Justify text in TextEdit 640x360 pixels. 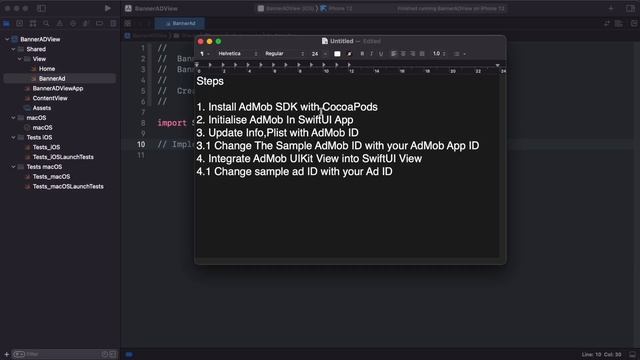pos(422,53)
